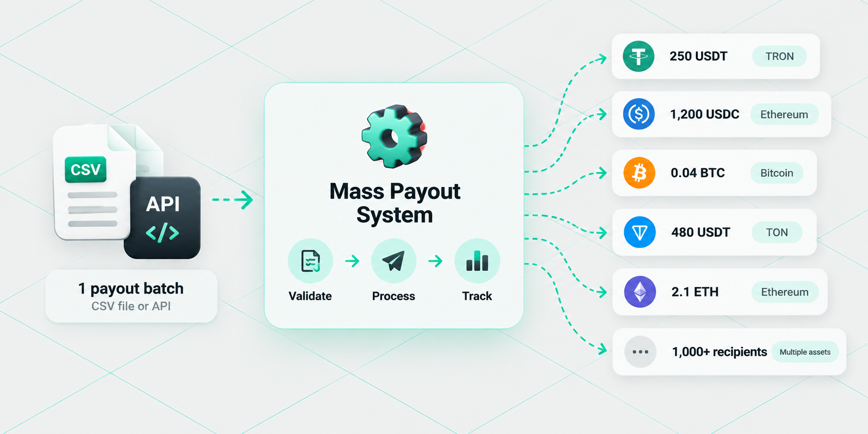Select the Bitcoin network tag

777,173
